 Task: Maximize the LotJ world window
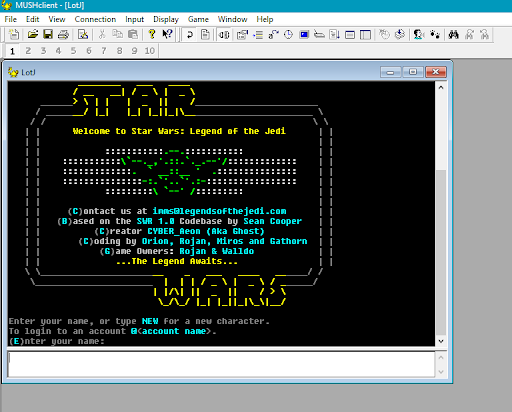pyautogui.click(x=413, y=72)
